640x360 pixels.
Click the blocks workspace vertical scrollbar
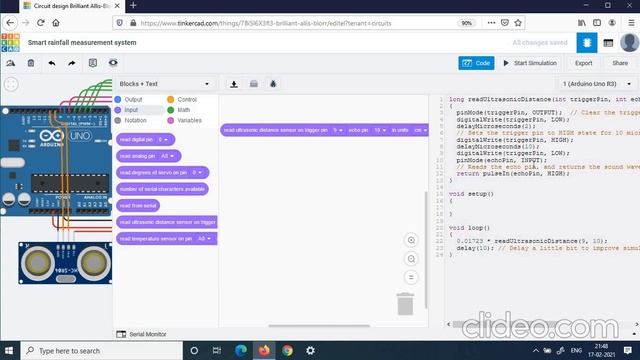426,250
